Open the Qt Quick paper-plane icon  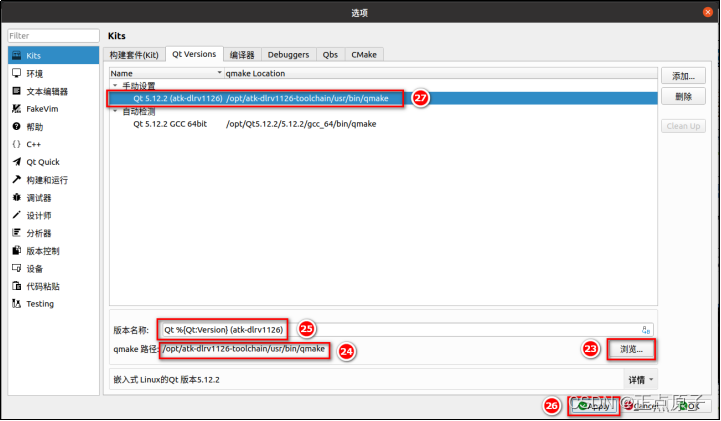pyautogui.click(x=17, y=162)
